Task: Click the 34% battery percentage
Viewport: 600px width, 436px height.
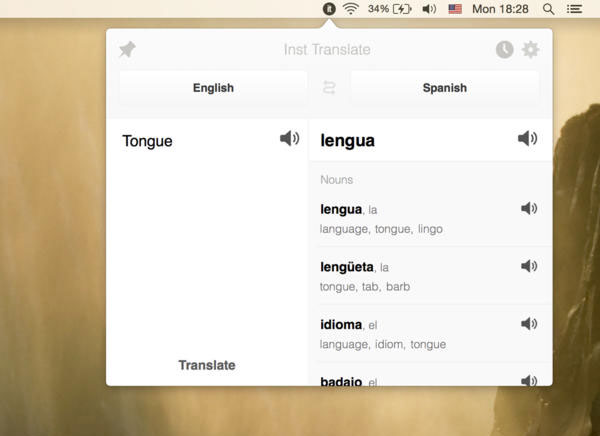Action: pyautogui.click(x=378, y=9)
